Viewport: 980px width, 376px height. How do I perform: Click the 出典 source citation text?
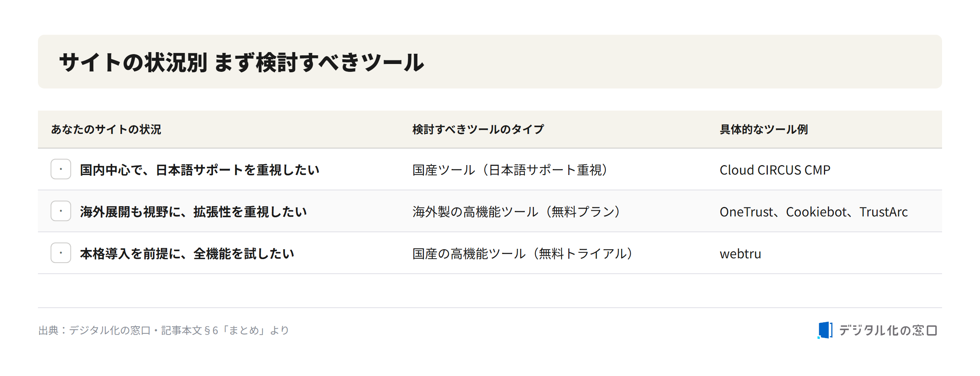164,330
